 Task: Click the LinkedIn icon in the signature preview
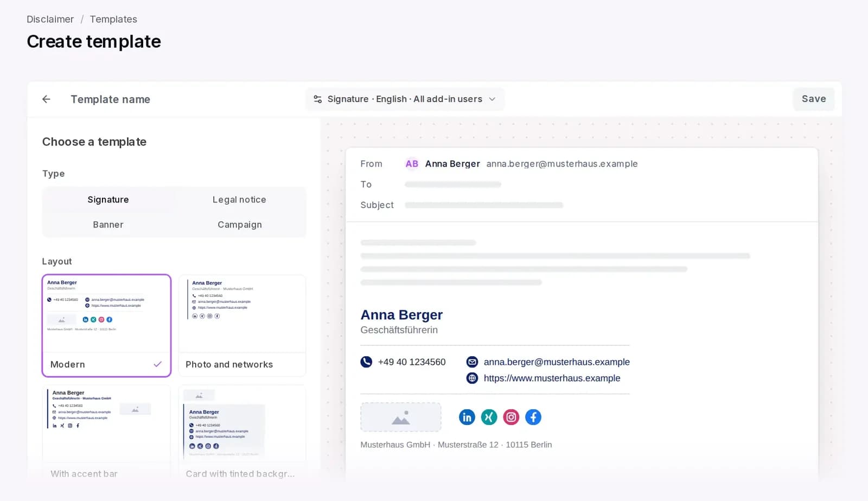[467, 417]
